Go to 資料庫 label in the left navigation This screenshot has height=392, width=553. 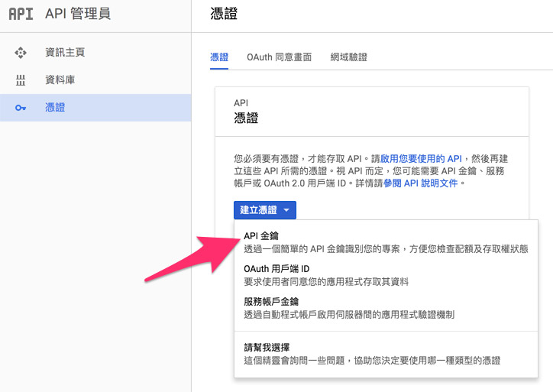click(60, 80)
